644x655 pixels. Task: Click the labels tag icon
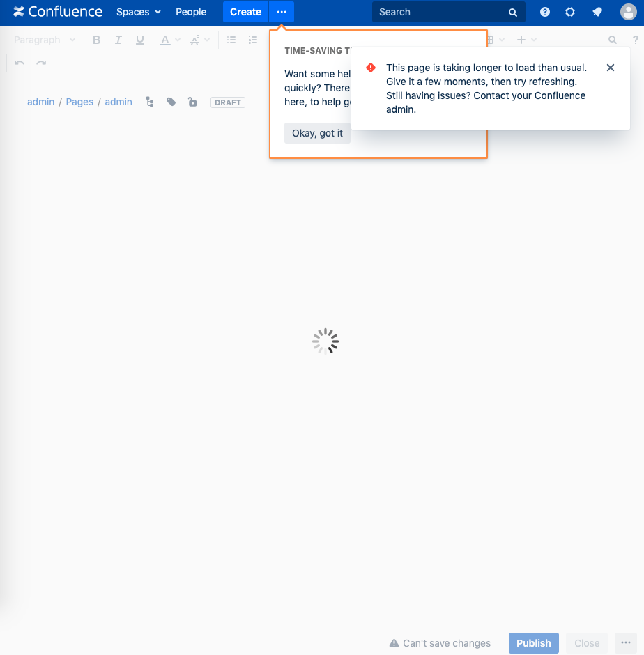pos(171,102)
